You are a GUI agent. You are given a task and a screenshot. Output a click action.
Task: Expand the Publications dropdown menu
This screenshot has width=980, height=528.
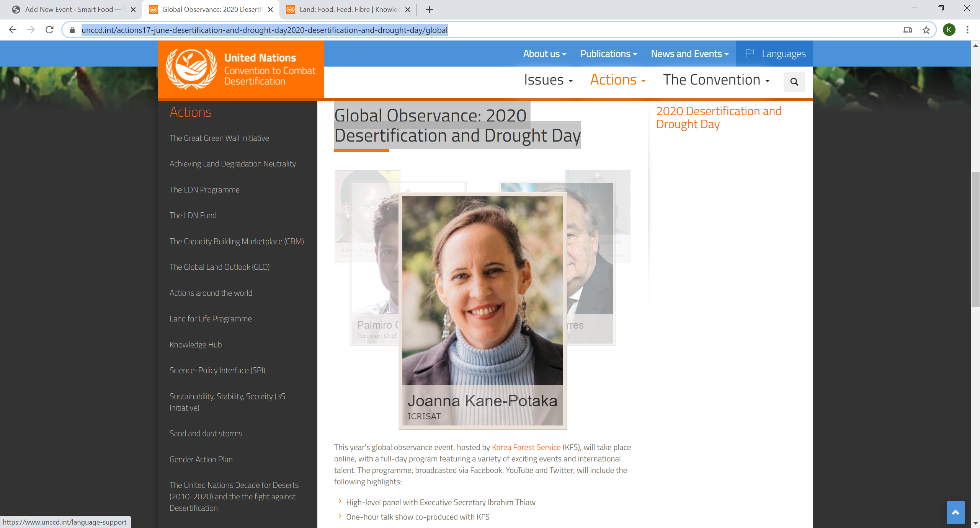click(608, 54)
